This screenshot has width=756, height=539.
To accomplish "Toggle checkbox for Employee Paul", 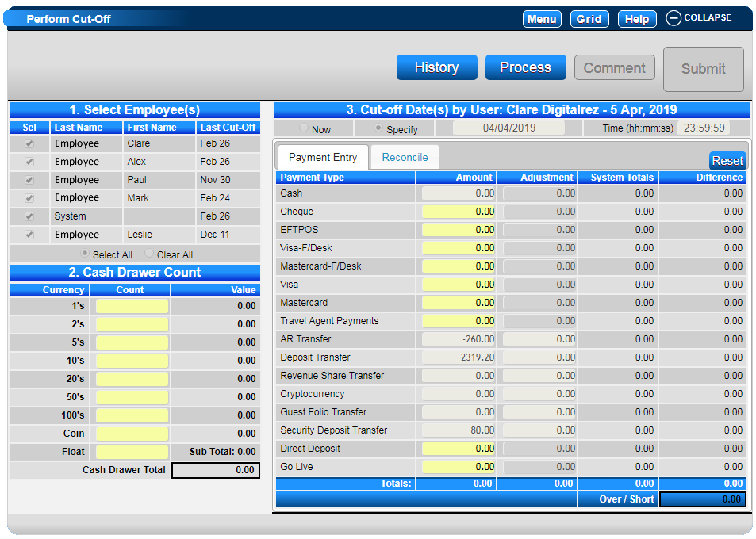I will (x=29, y=180).
